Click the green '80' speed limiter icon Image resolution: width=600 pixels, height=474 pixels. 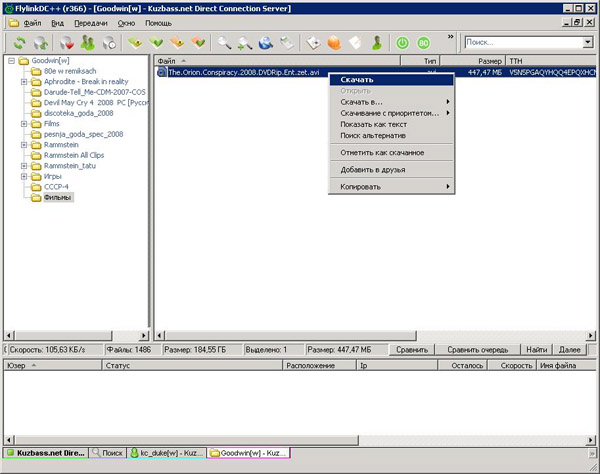pyautogui.click(x=423, y=43)
